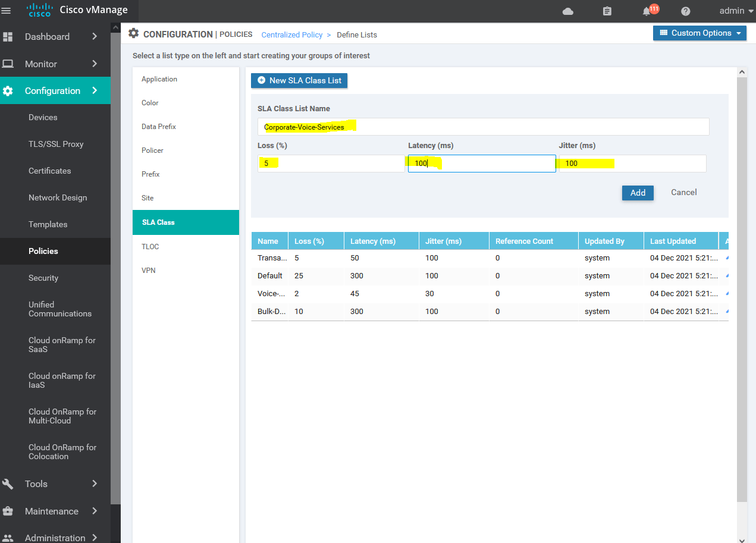Open the admin user dropdown
Screen dimensions: 756x543
(x=736, y=11)
